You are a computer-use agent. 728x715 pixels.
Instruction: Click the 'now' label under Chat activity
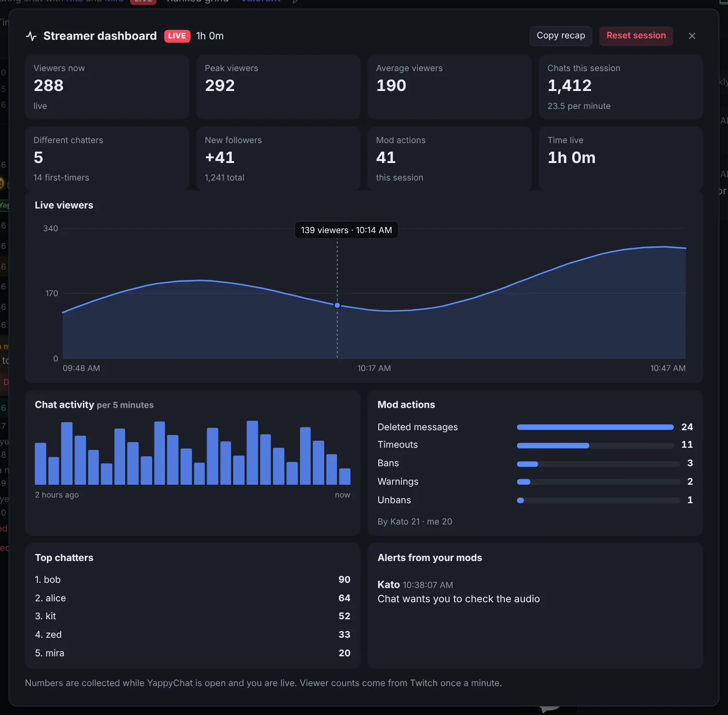tap(343, 495)
